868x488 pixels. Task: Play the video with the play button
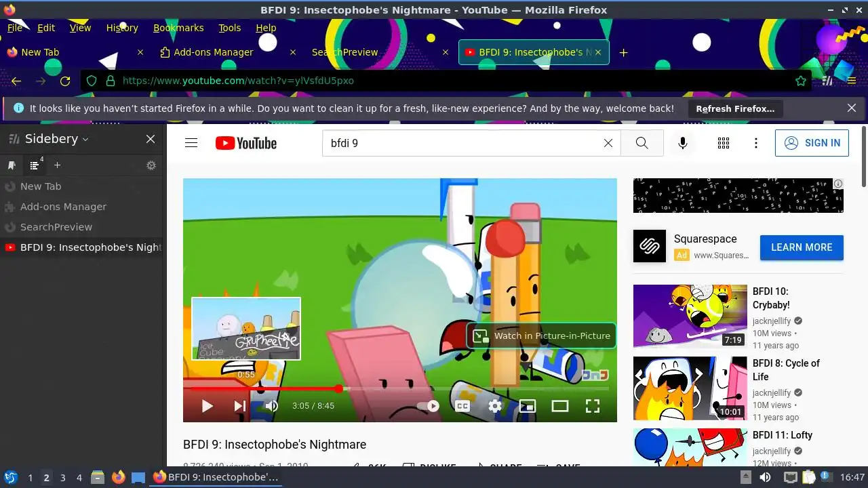208,406
